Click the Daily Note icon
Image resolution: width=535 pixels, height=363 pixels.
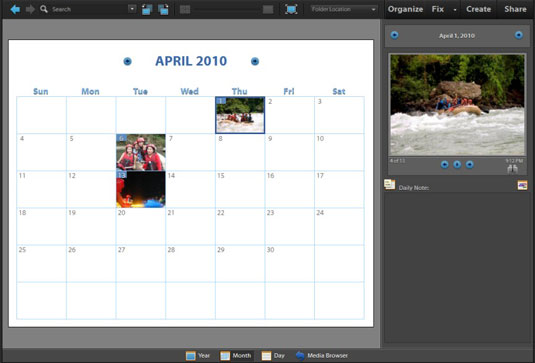coord(389,185)
